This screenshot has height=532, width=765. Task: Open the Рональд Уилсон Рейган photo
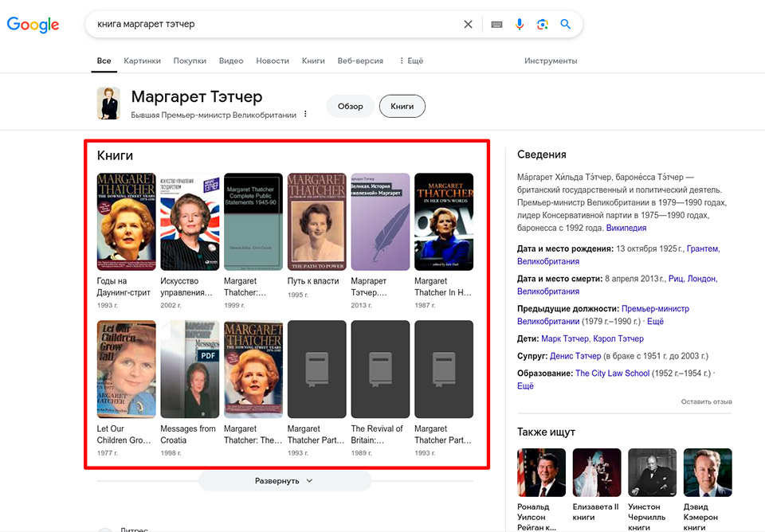coord(542,472)
